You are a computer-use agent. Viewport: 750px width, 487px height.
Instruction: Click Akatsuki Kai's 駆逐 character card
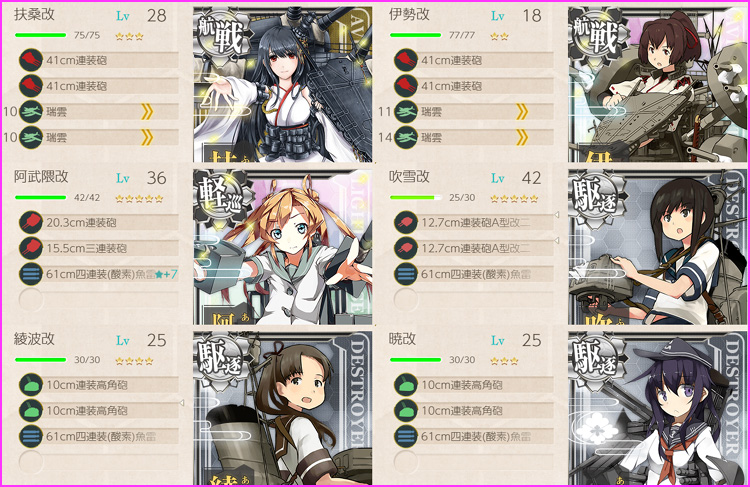658,409
